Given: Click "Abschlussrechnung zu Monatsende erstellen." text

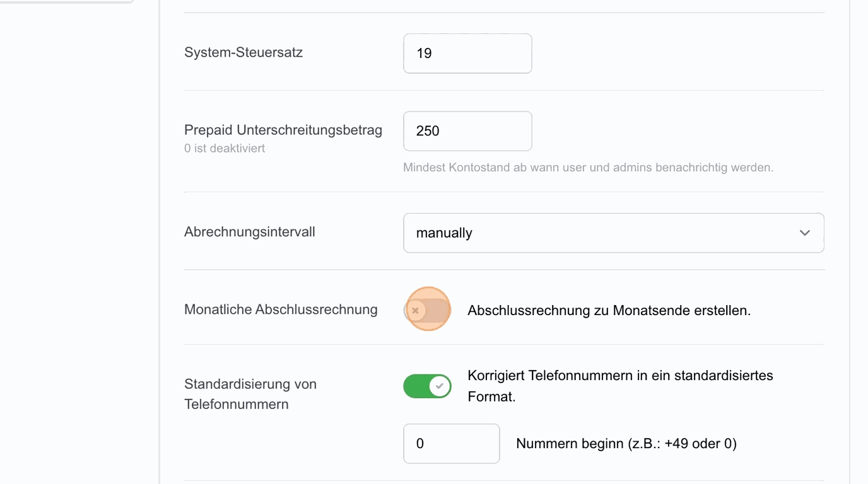Looking at the screenshot, I should 609,311.
